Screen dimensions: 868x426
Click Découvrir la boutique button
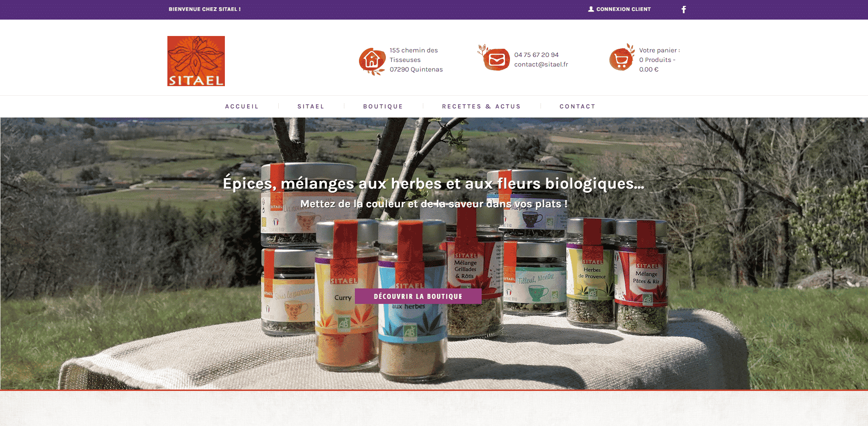coord(418,296)
